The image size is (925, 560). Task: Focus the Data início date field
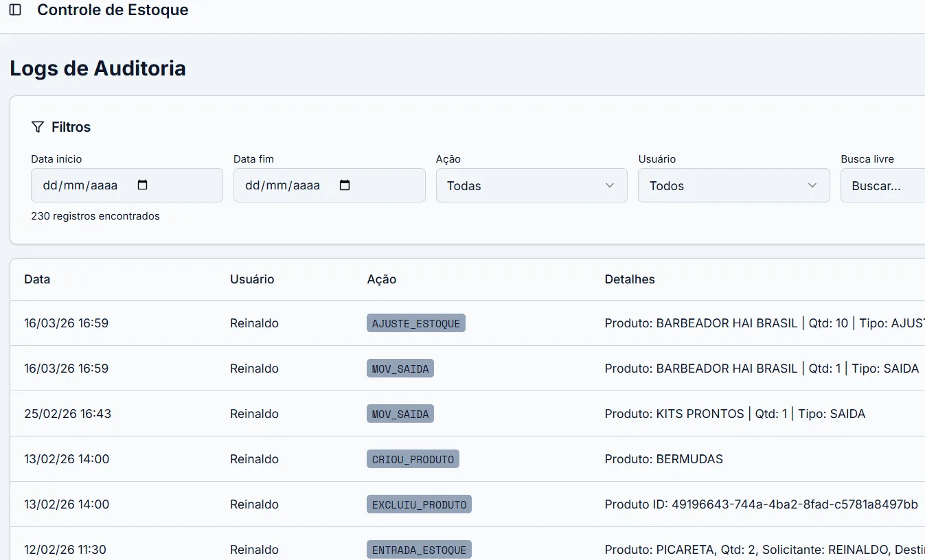(x=127, y=185)
